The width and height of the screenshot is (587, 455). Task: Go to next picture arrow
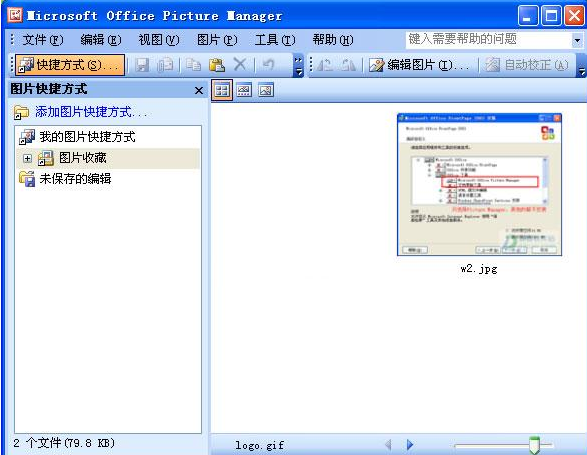410,445
